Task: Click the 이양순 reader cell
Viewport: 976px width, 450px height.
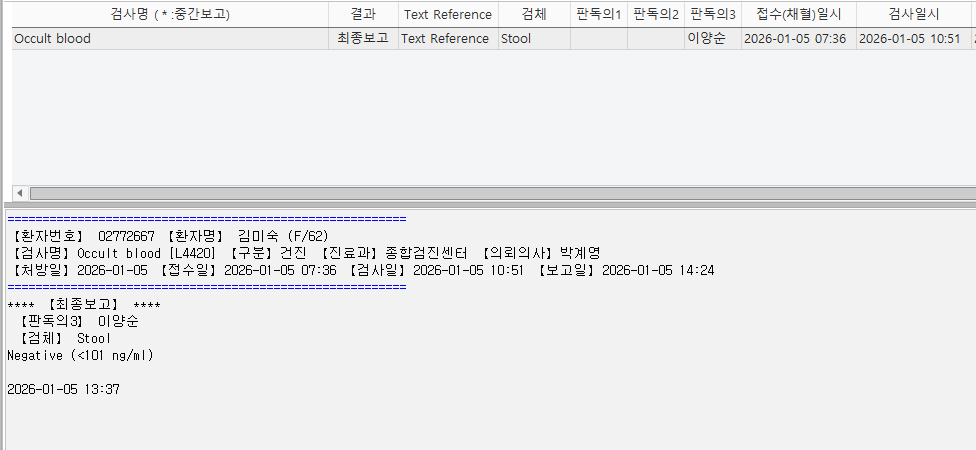Action: 713,39
